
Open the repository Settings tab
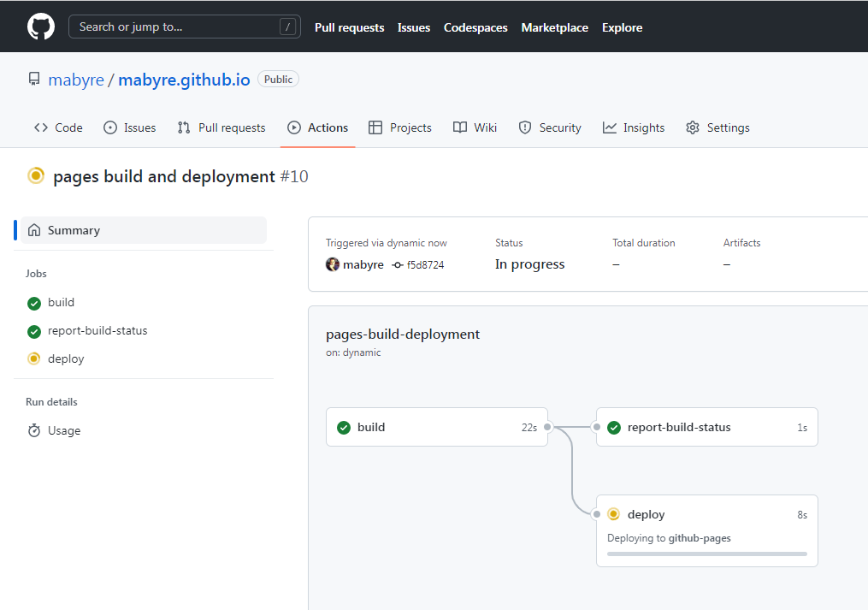click(x=717, y=127)
